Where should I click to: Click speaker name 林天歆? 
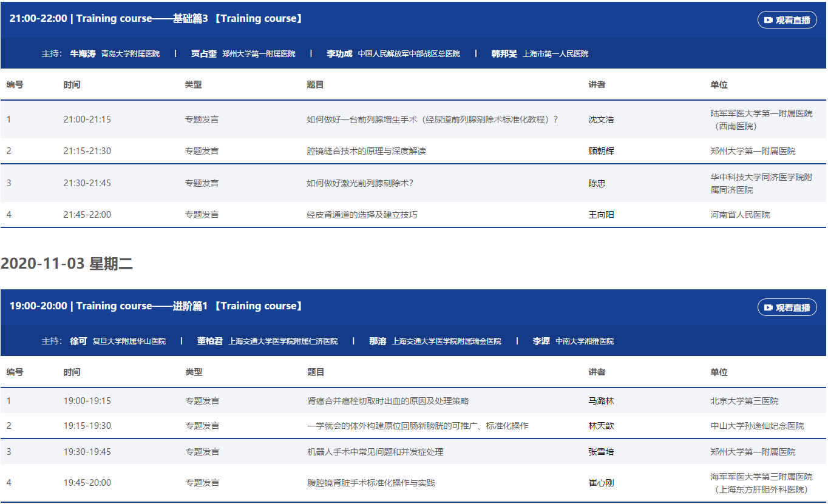pyautogui.click(x=601, y=426)
